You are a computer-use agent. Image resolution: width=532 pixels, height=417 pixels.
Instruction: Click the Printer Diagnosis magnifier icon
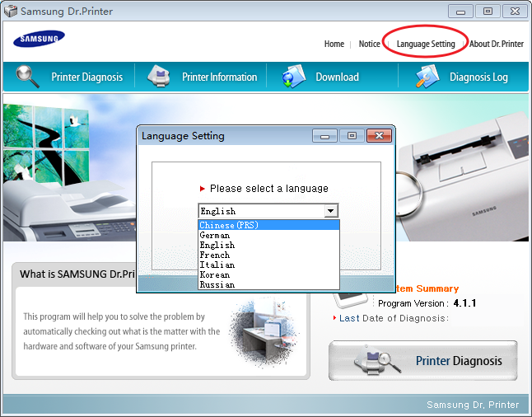click(x=27, y=76)
